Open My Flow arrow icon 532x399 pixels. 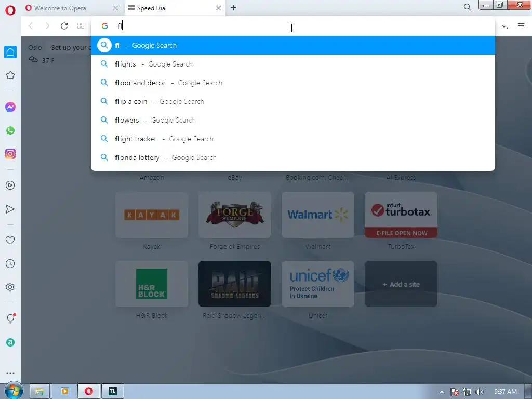tap(10, 209)
